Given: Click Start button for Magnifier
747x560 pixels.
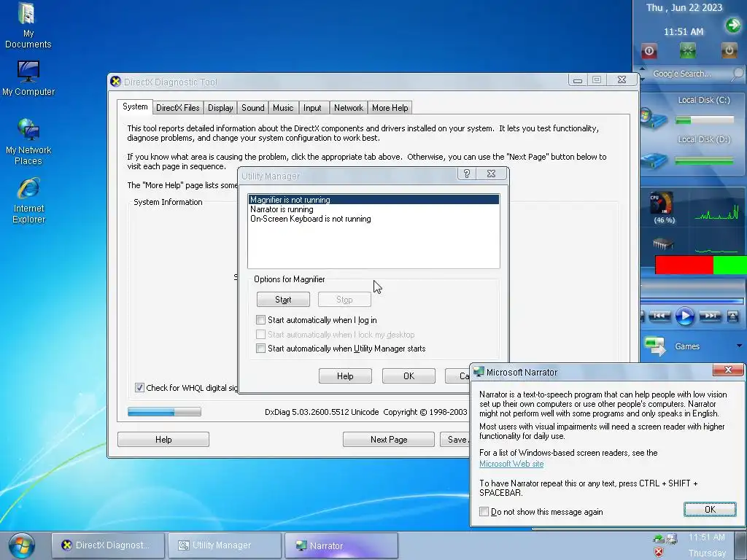Looking at the screenshot, I should click(283, 300).
